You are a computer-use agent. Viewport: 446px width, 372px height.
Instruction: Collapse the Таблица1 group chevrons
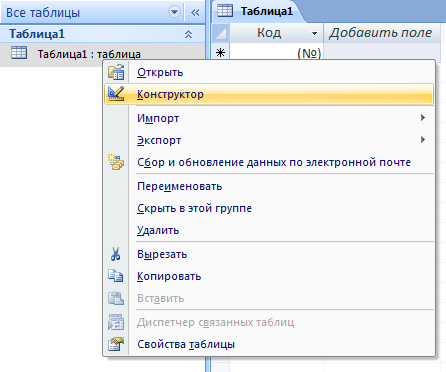click(x=188, y=34)
